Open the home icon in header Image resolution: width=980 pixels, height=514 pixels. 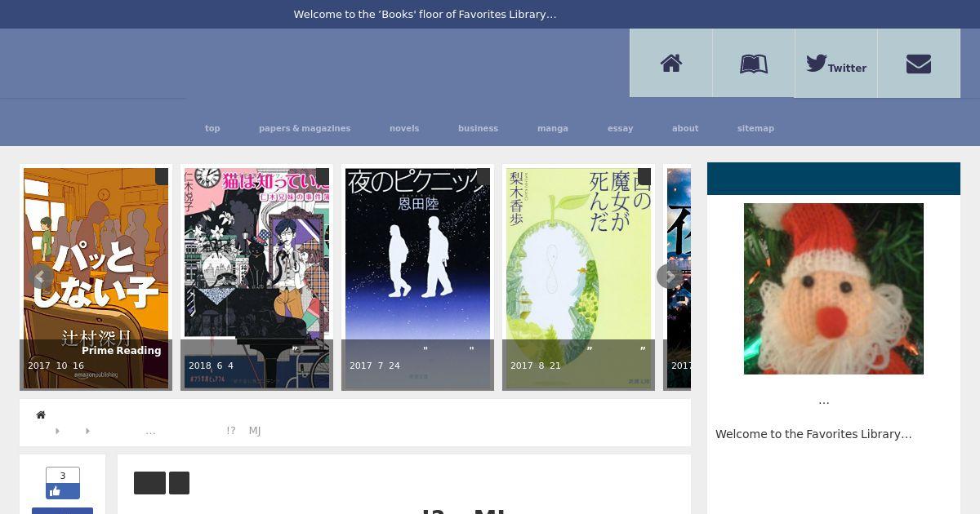click(x=671, y=64)
